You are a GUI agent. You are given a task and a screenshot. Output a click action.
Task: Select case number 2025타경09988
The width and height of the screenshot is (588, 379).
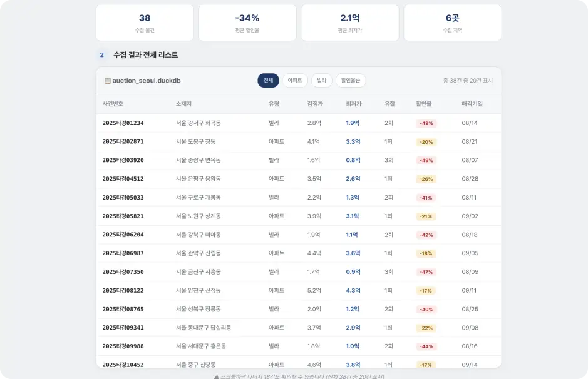(x=123, y=346)
